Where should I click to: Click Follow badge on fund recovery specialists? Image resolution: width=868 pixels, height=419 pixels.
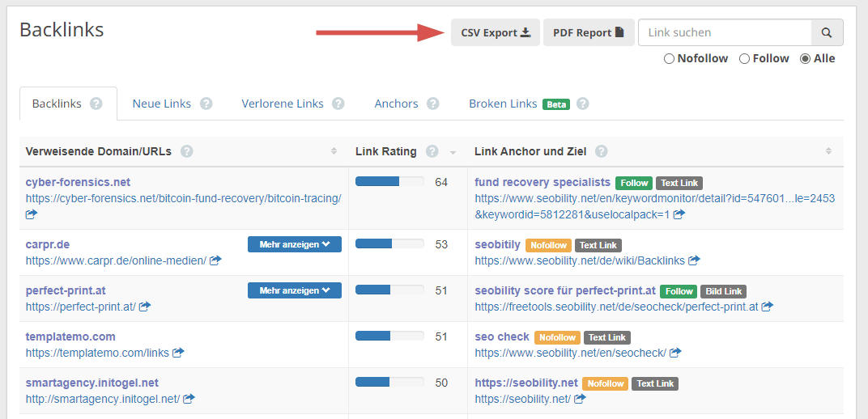tap(634, 183)
